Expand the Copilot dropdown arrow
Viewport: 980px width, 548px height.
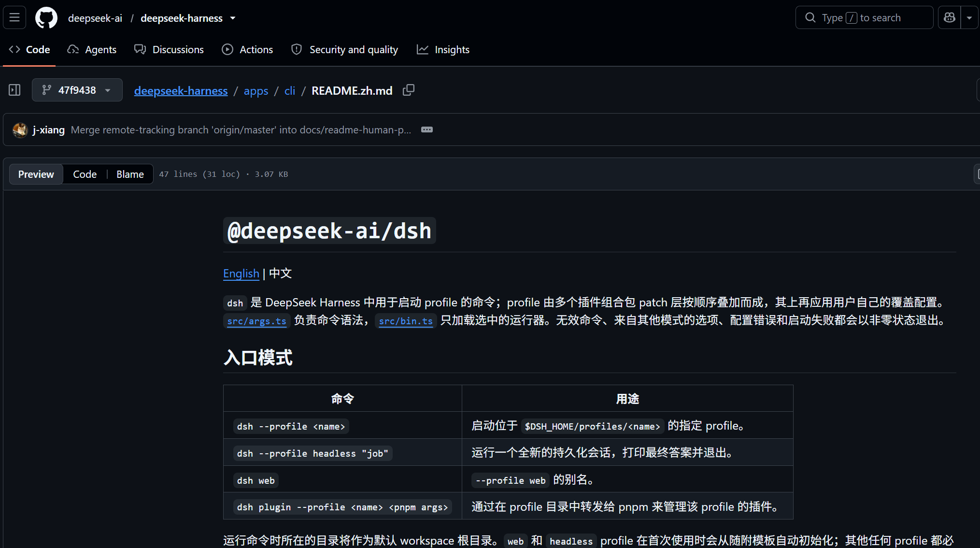[969, 18]
